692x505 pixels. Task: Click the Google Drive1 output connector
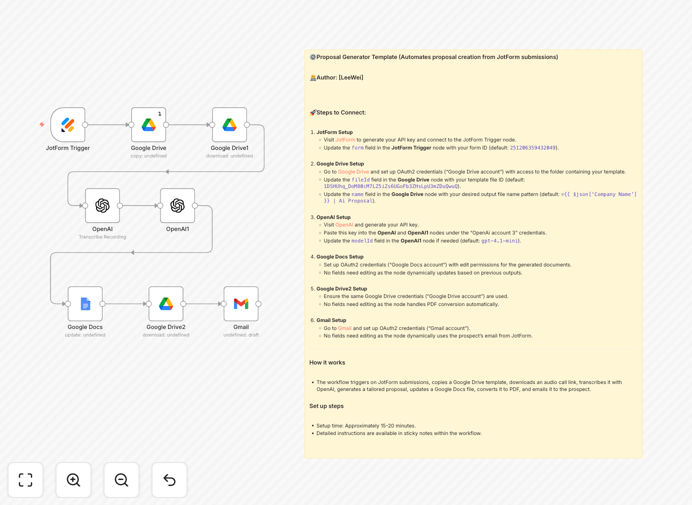pyautogui.click(x=247, y=125)
